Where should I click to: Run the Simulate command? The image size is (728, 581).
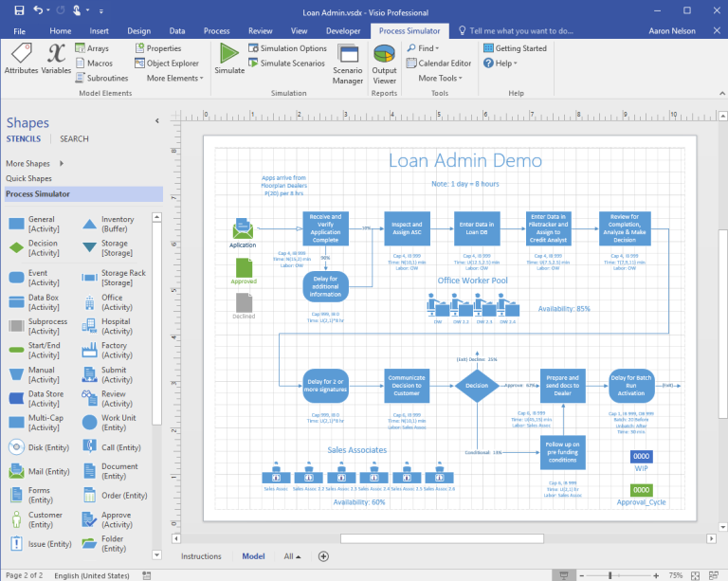click(229, 58)
